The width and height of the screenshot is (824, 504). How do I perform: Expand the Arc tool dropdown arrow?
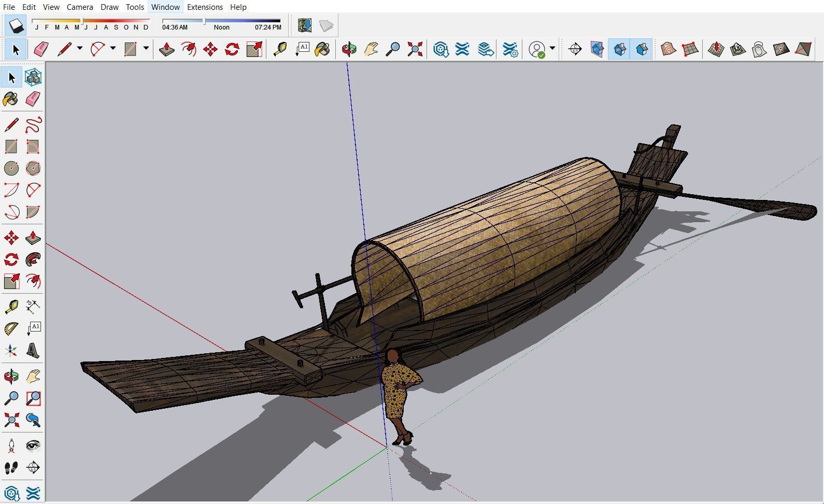click(113, 49)
